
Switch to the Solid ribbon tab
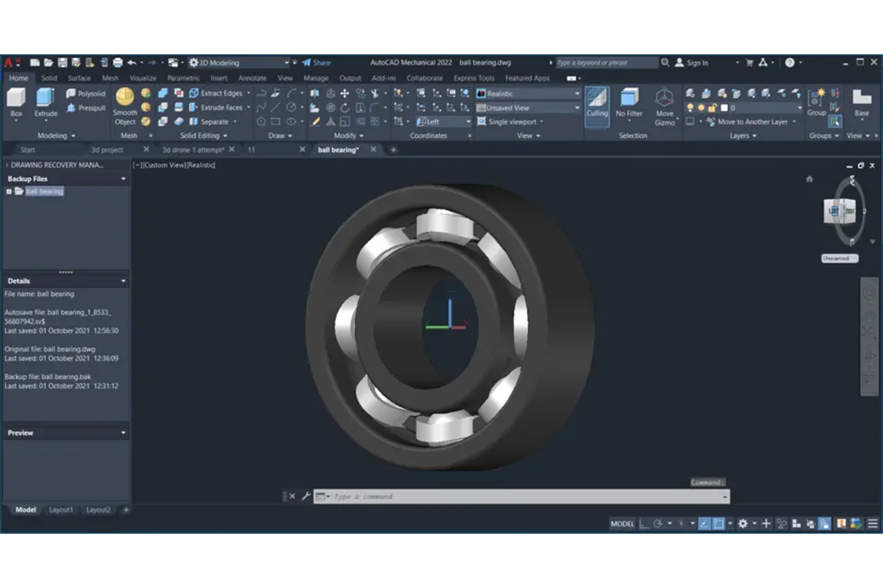coord(49,78)
